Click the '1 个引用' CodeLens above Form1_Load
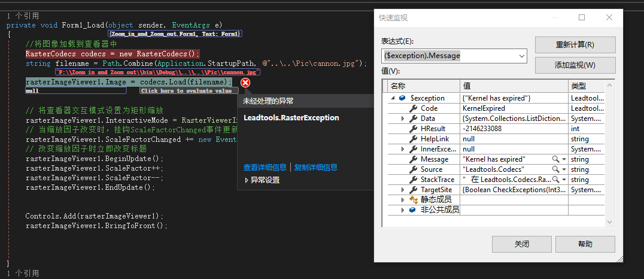This screenshot has width=644, height=279. coord(23,16)
